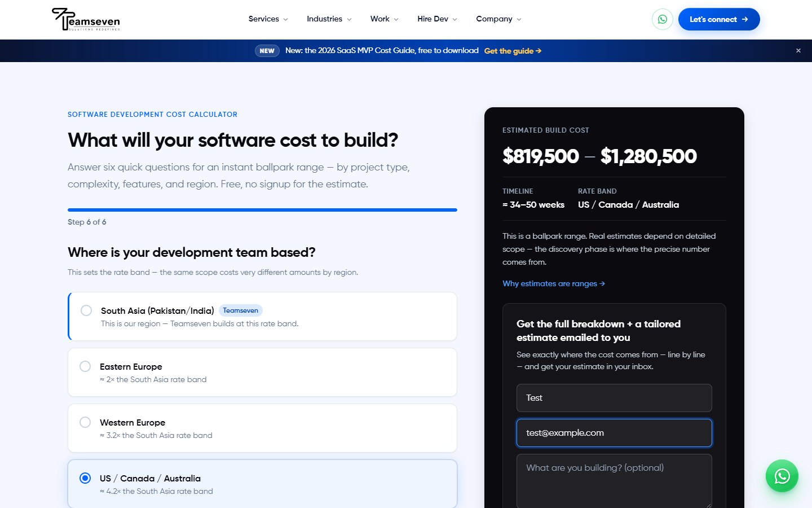This screenshot has height=508, width=812.
Task: Click the WhatsApp icon in the header
Action: click(x=663, y=19)
